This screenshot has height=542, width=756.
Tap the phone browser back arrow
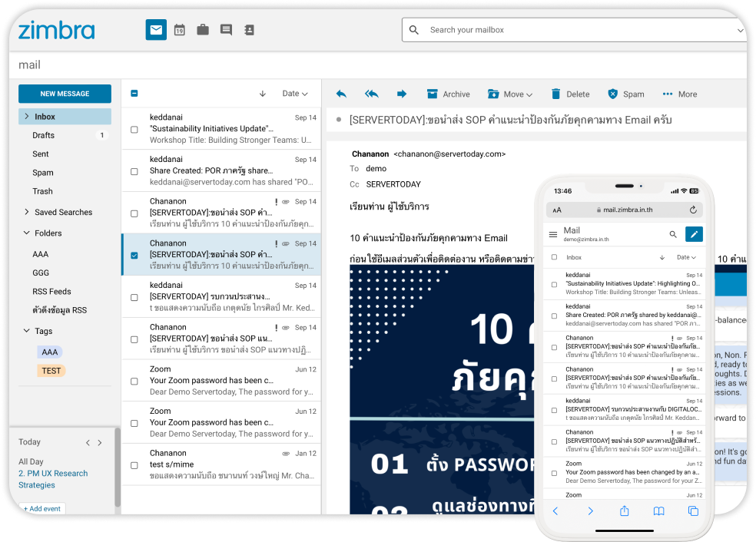pyautogui.click(x=555, y=511)
